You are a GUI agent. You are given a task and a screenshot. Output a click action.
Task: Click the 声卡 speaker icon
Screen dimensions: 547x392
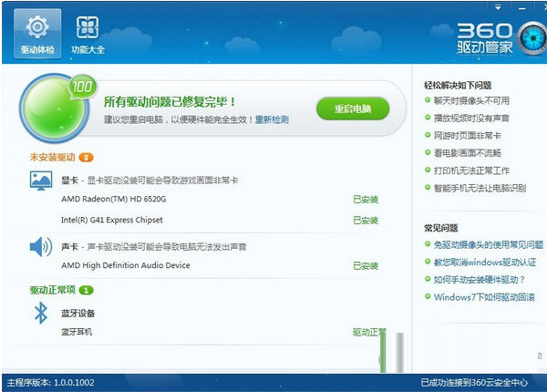[x=41, y=246]
